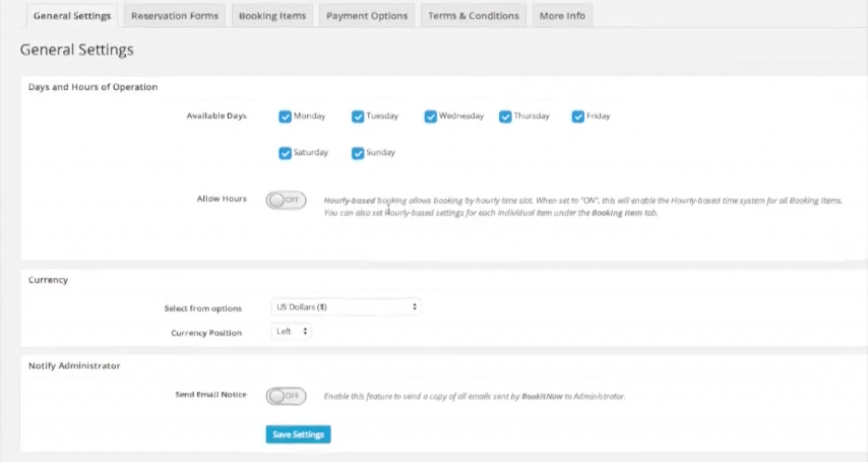Enable the Send Email Notice toggle
The image size is (868, 462).
click(286, 396)
